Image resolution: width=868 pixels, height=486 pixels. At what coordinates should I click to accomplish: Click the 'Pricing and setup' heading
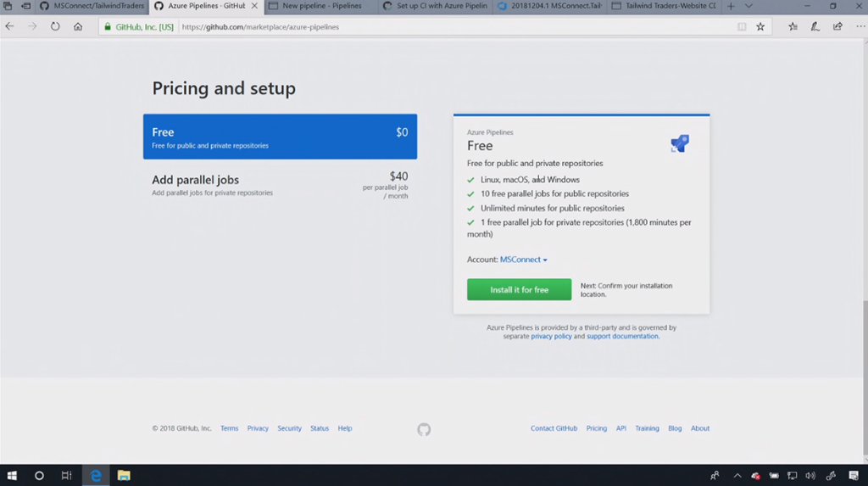tap(224, 88)
